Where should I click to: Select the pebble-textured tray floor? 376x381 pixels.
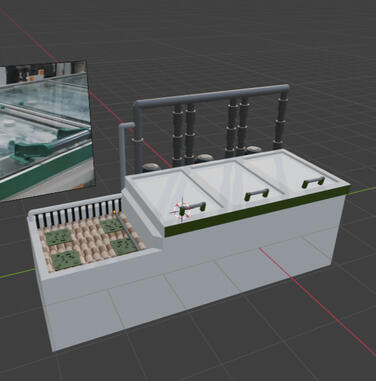(x=91, y=241)
